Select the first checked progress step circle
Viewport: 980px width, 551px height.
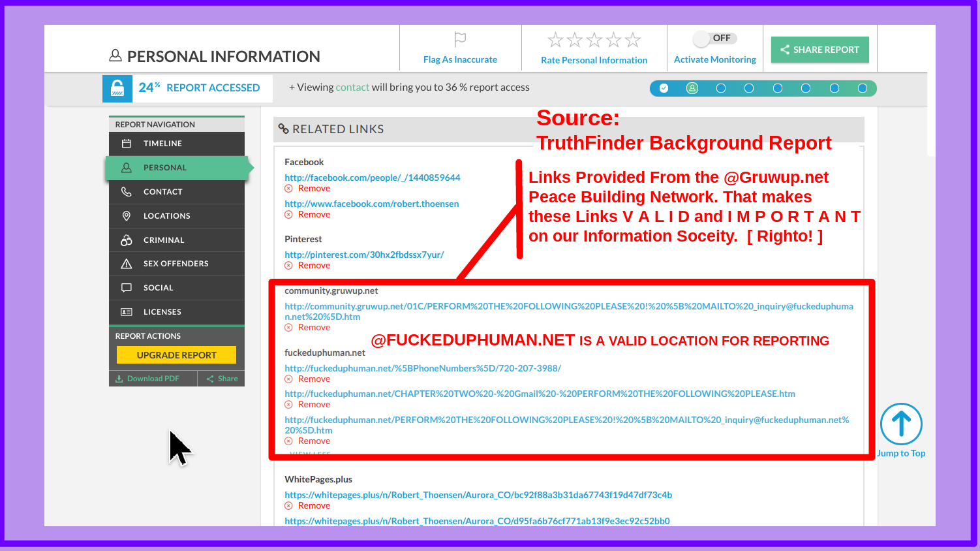point(664,88)
